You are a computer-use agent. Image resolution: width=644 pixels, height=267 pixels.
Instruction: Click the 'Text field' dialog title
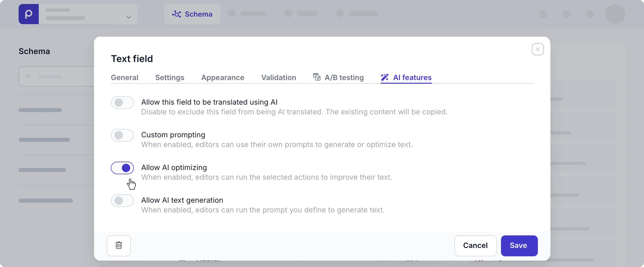(x=132, y=59)
